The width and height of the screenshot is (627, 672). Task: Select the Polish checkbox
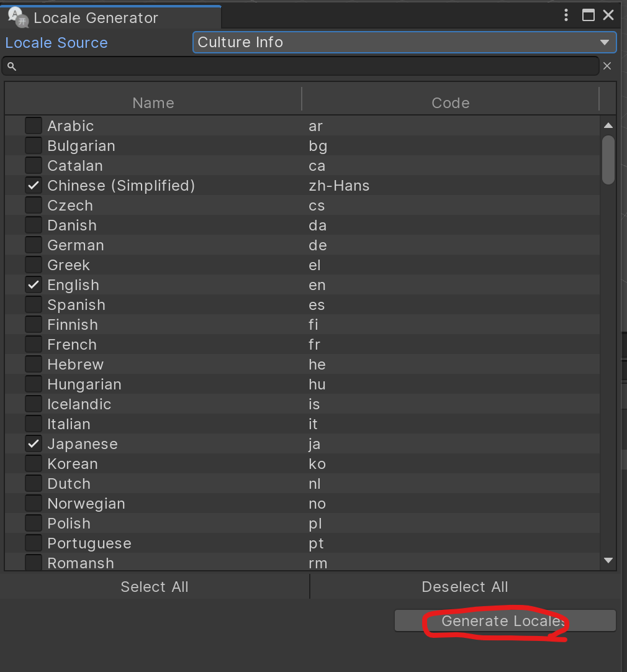(34, 524)
